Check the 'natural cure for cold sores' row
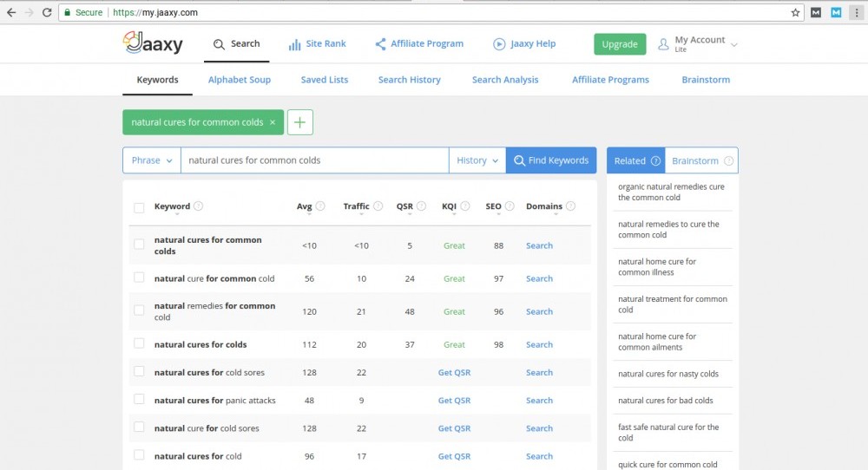The height and width of the screenshot is (470, 868). (139, 427)
